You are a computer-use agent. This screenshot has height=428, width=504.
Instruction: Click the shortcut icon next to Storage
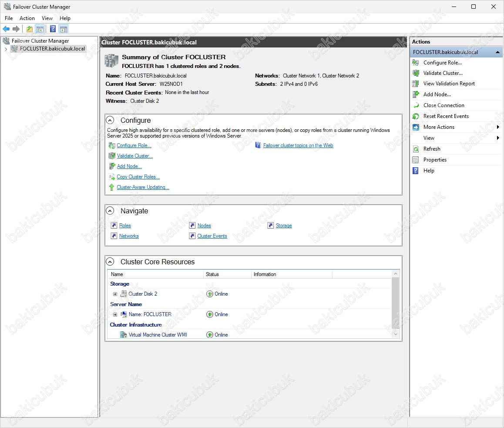pyautogui.click(x=270, y=226)
